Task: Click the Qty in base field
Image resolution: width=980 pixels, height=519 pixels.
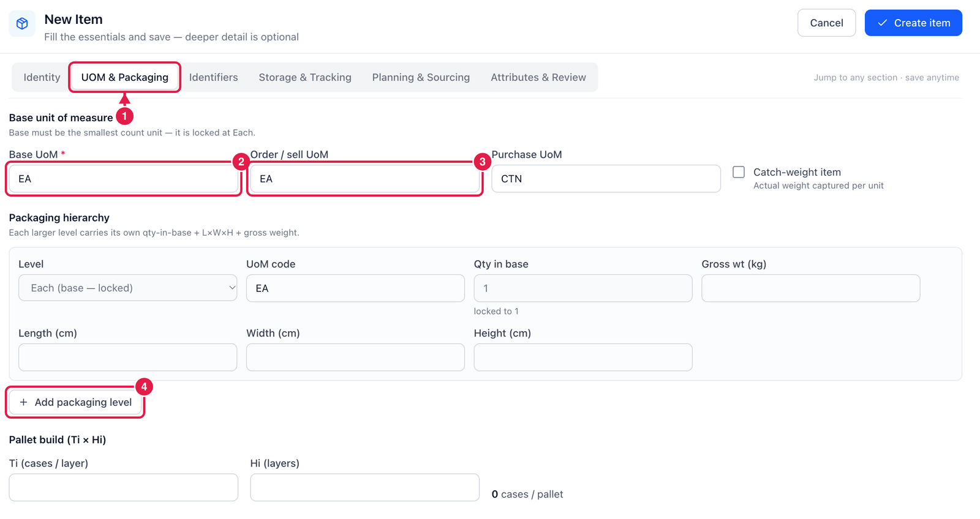Action: (583, 288)
